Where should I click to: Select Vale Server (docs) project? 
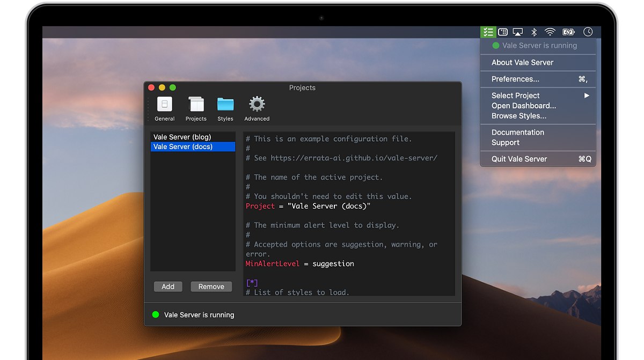[193, 146]
